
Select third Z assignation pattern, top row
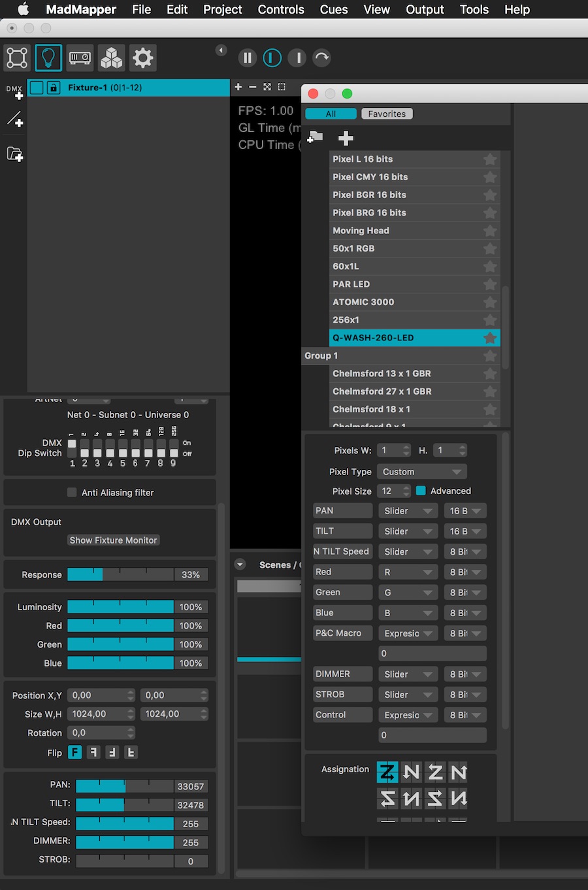coord(435,772)
